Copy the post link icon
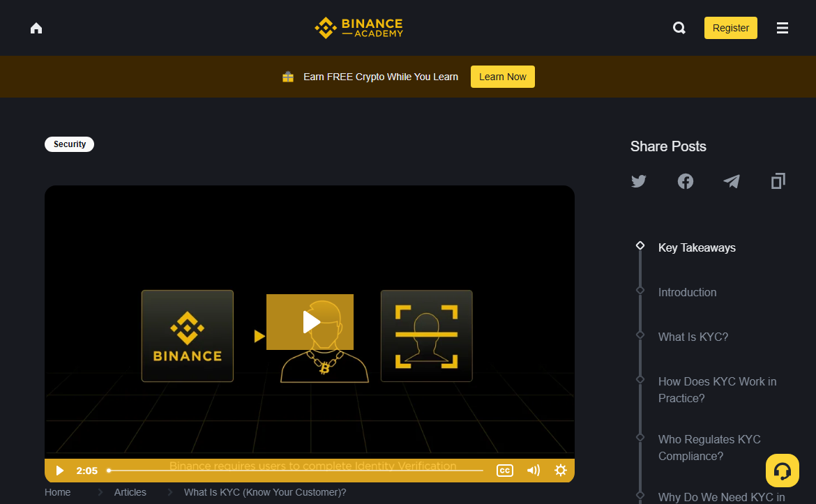Screen dimensions: 816x504 click(x=778, y=181)
